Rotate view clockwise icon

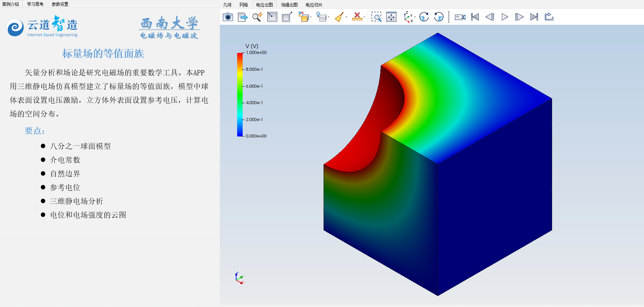(424, 17)
